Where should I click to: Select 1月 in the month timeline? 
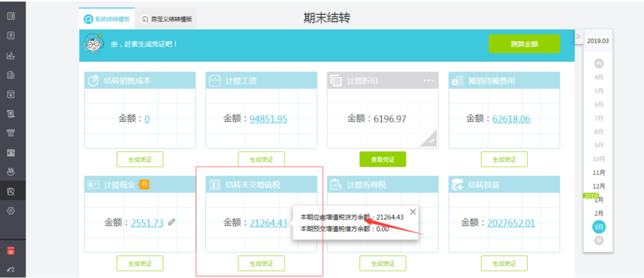pos(599,200)
